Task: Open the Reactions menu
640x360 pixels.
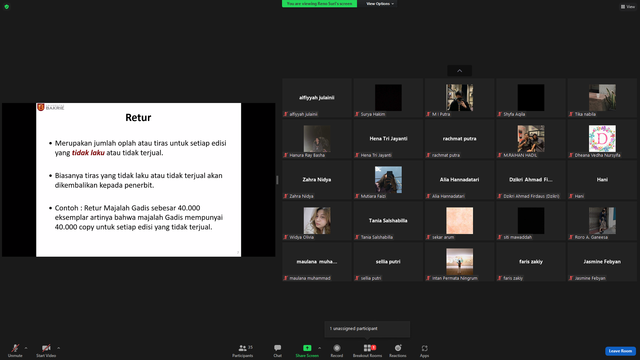Action: tap(398, 350)
